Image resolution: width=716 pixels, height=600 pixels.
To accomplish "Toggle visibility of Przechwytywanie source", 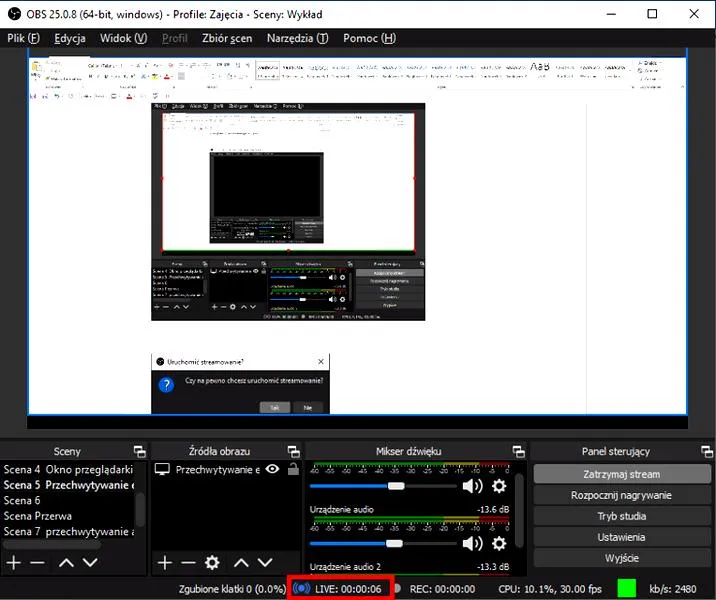I will tap(273, 469).
